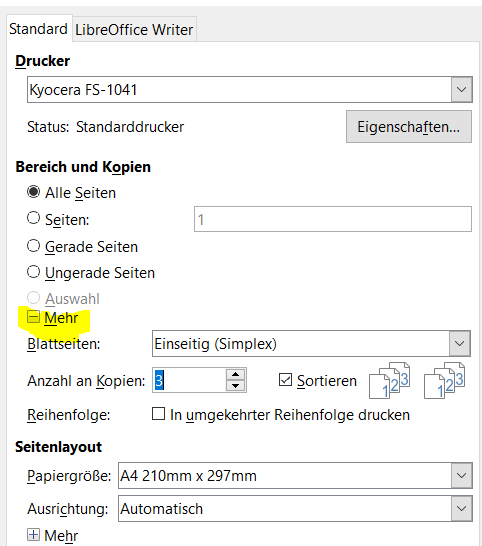Open printer Eigenschaften button
This screenshot has height=546, width=482.
coord(409,127)
